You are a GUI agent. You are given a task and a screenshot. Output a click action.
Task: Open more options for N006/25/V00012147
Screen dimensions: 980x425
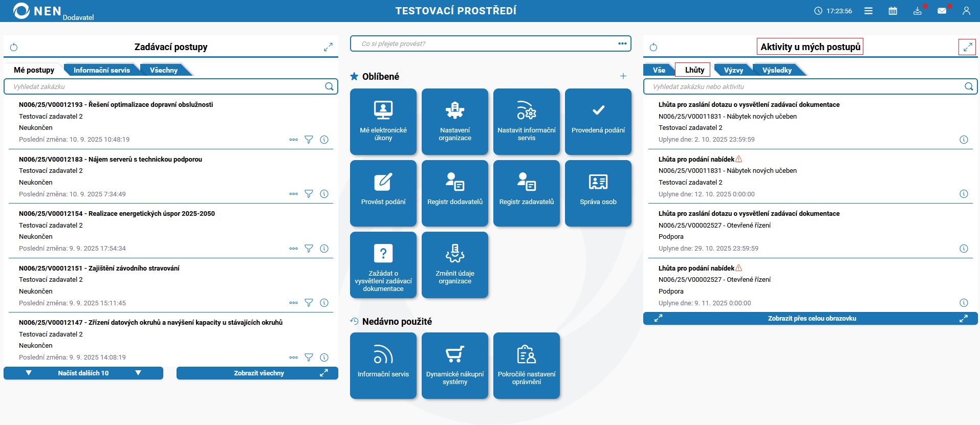tap(293, 357)
